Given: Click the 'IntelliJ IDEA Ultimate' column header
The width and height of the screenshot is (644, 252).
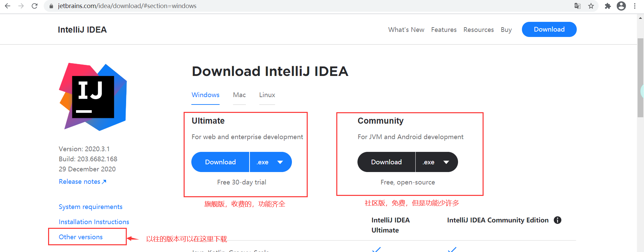Looking at the screenshot, I should (x=390, y=225).
